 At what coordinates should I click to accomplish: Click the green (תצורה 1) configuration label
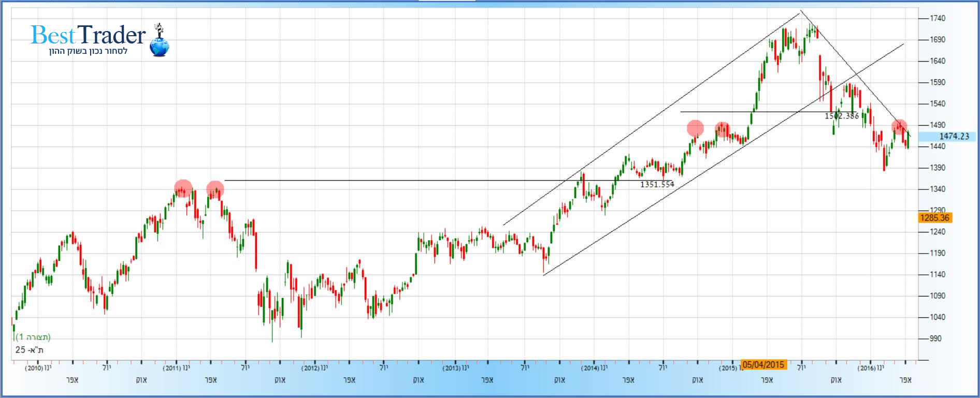tap(33, 337)
